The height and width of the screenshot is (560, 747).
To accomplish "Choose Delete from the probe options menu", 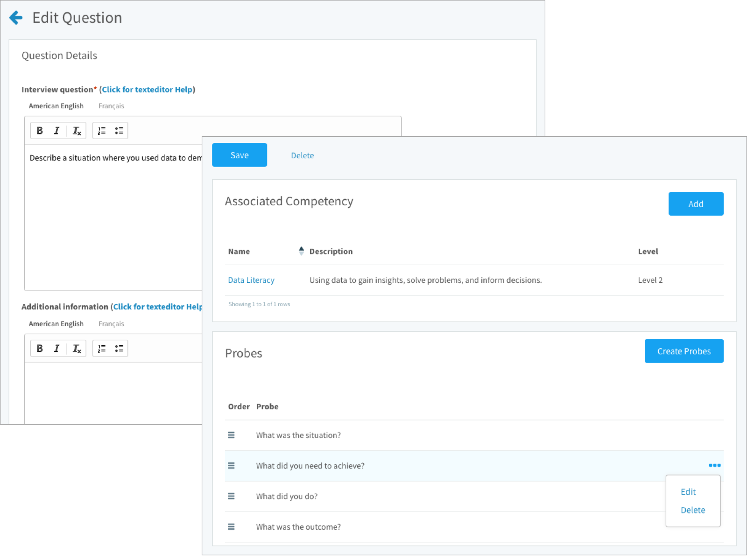I will [x=692, y=511].
